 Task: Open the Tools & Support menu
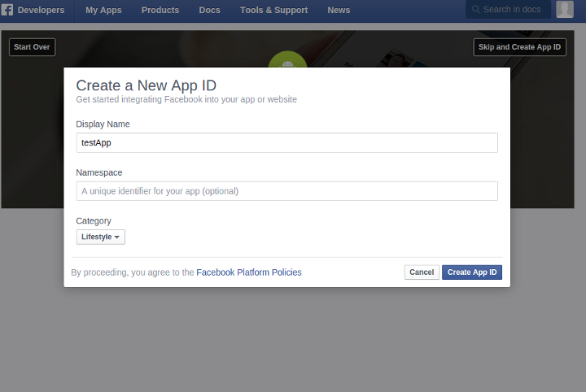[x=274, y=10]
